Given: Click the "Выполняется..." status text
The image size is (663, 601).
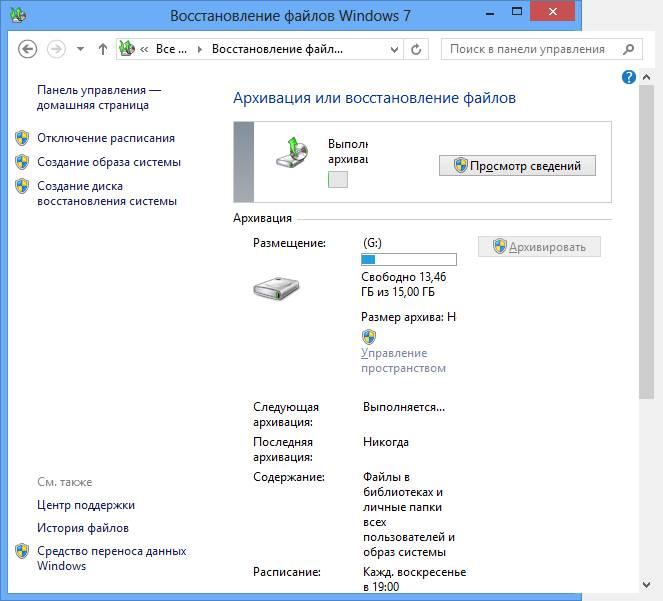Looking at the screenshot, I should [x=404, y=407].
